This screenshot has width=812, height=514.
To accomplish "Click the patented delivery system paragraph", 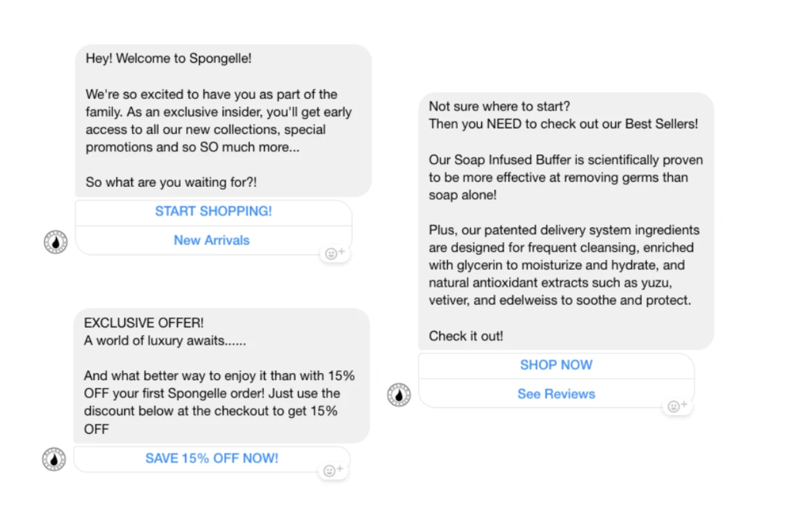I will point(564,265).
